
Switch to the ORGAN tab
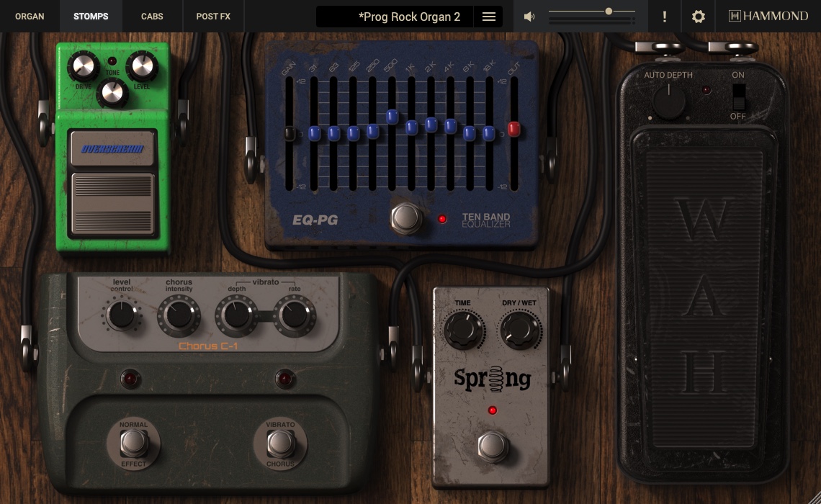tap(30, 17)
